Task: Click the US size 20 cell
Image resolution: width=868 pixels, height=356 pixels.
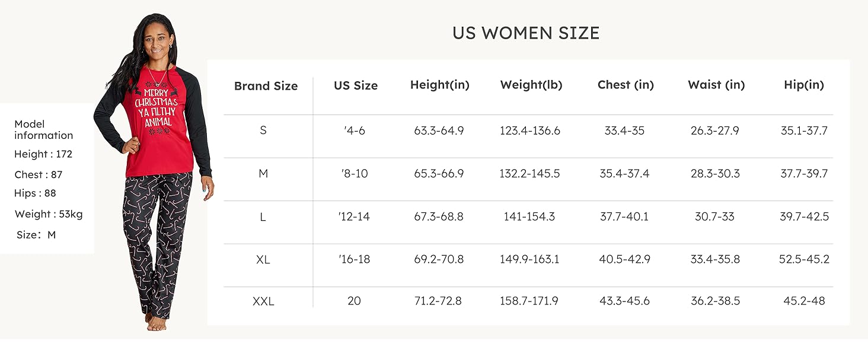Action: click(x=354, y=301)
